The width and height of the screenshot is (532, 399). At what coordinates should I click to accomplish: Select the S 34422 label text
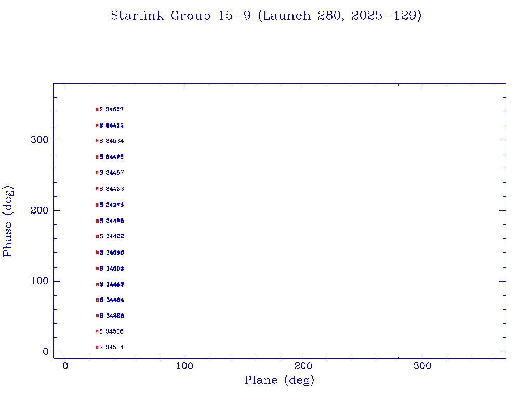click(x=112, y=236)
